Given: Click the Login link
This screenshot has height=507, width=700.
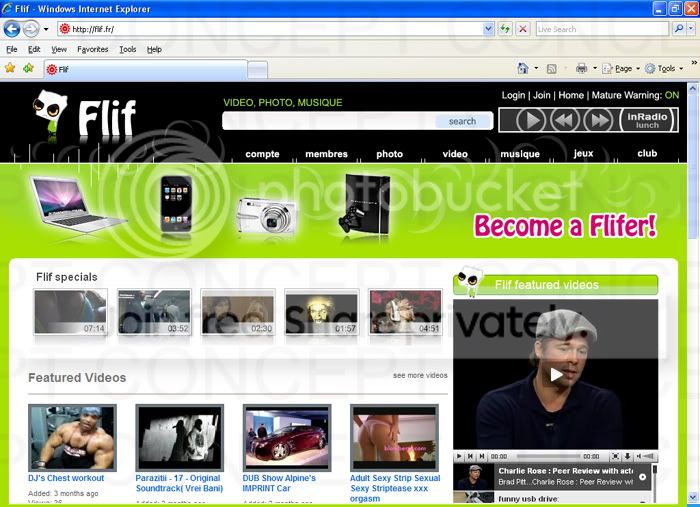Looking at the screenshot, I should click(513, 95).
